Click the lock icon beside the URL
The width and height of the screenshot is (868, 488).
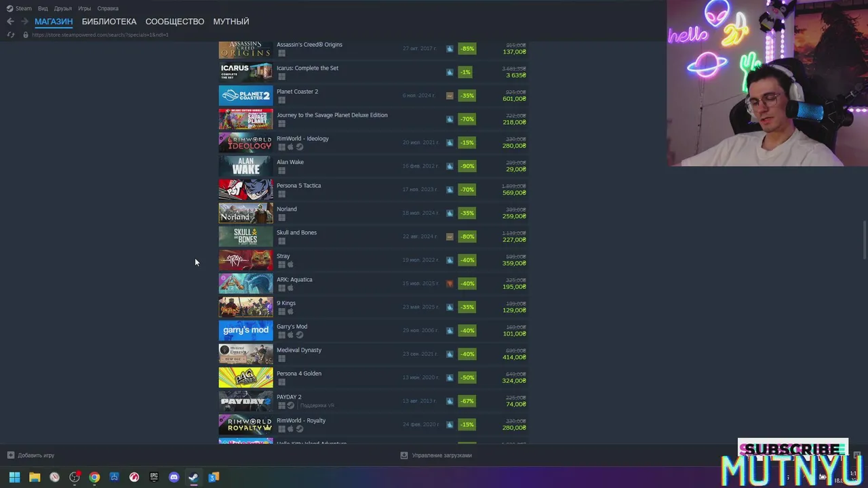pos(26,35)
